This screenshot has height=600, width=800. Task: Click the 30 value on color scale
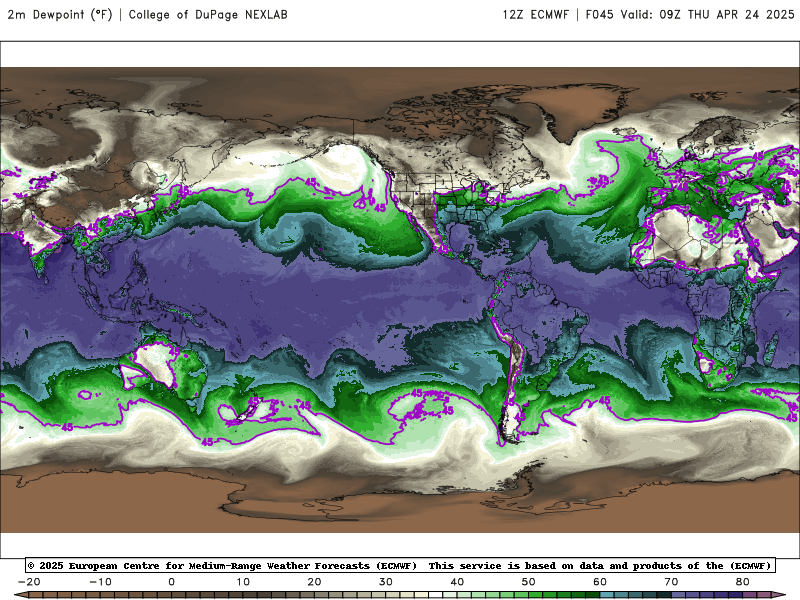pos(386,582)
